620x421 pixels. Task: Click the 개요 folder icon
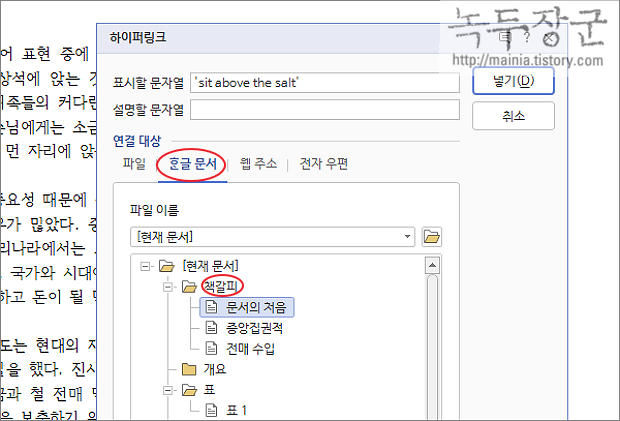[x=189, y=369]
